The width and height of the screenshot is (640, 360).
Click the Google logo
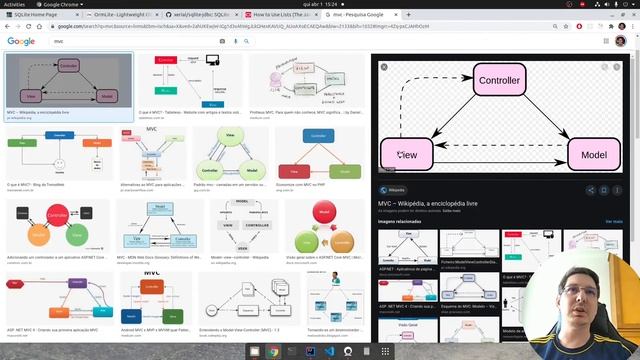pyautogui.click(x=21, y=41)
